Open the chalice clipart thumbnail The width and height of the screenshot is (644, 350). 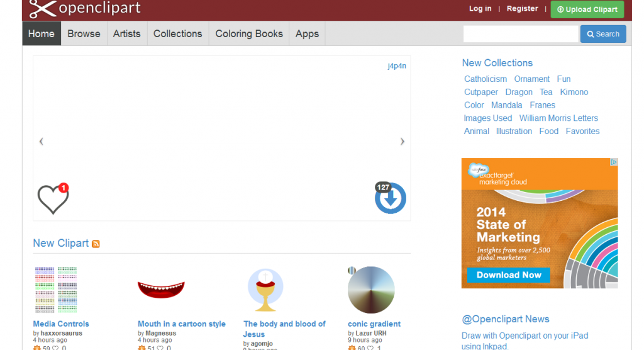[265, 290]
